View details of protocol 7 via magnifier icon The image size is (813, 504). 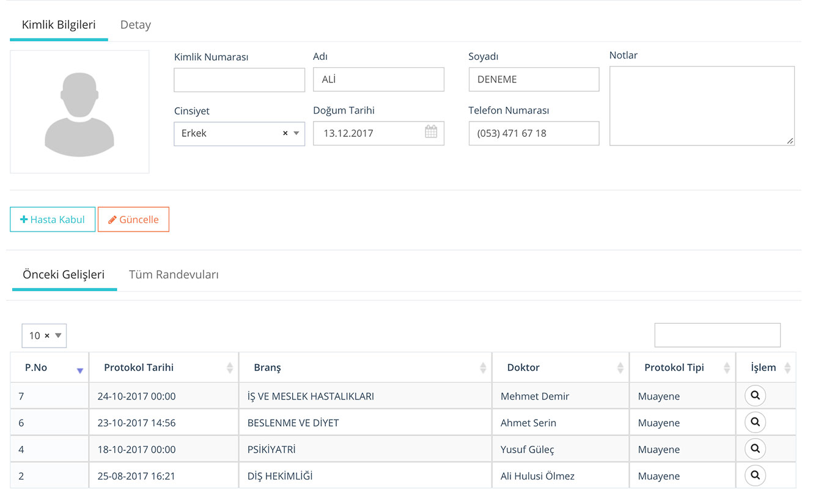[755, 396]
